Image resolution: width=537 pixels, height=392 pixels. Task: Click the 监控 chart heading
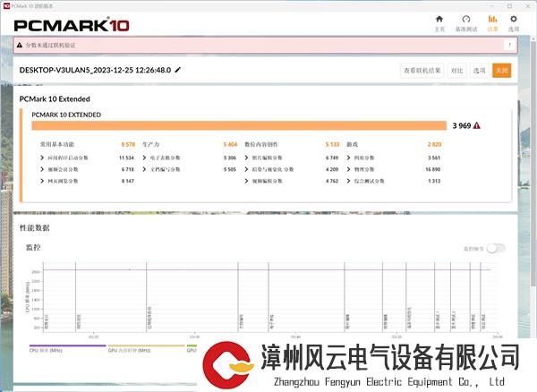[x=33, y=247]
